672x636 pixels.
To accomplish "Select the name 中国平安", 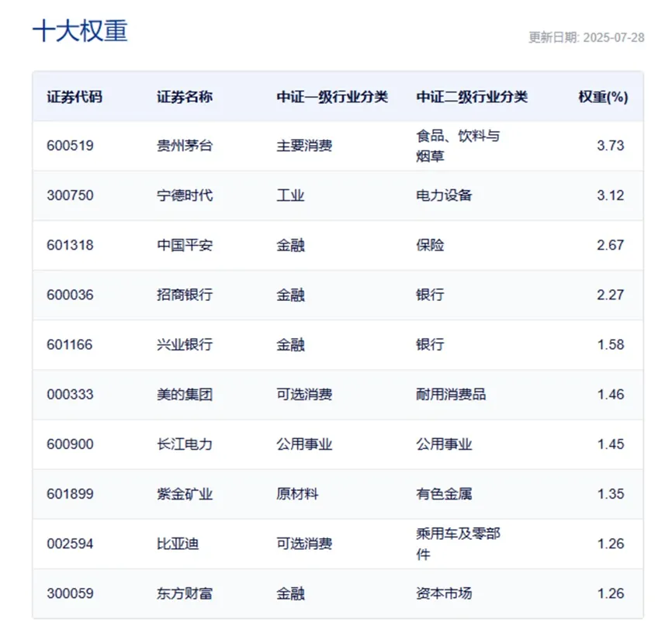I will point(185,245).
